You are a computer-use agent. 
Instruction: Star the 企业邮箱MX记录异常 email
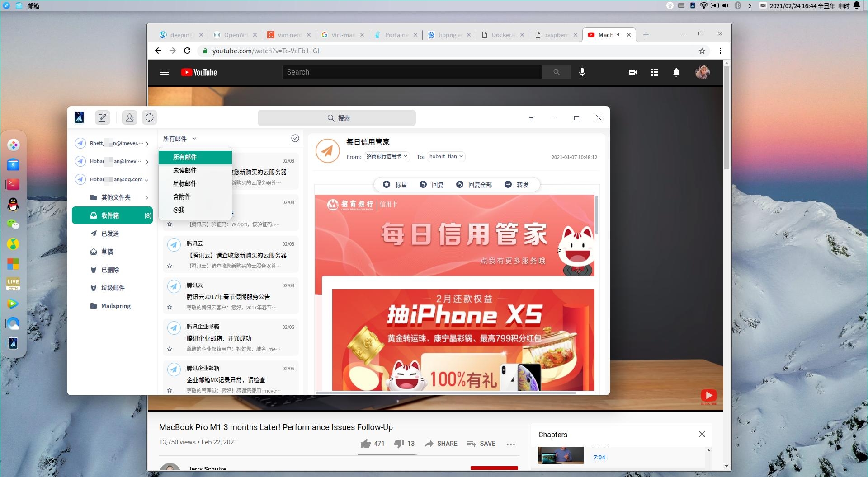170,390
